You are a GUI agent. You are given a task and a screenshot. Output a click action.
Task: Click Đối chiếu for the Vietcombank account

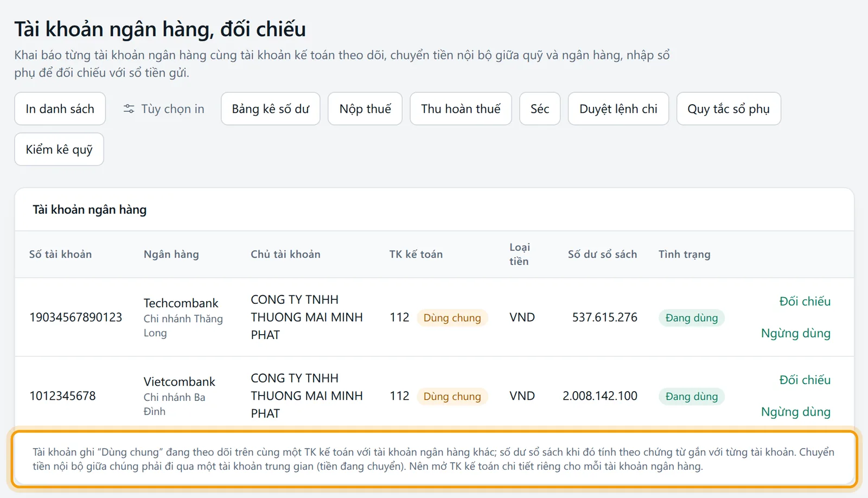click(x=805, y=380)
